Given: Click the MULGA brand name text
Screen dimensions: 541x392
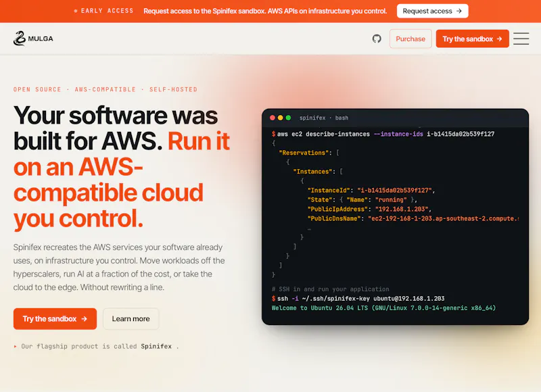Looking at the screenshot, I should pyautogui.click(x=41, y=39).
